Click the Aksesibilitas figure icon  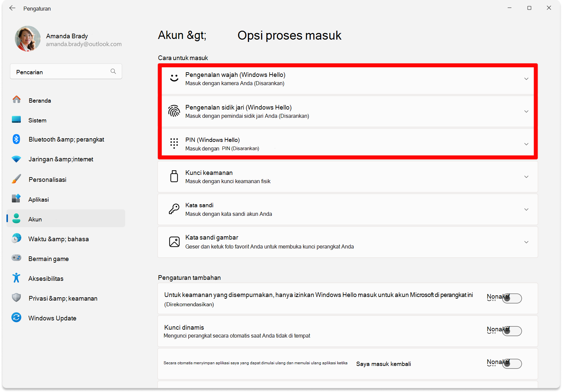pos(16,278)
